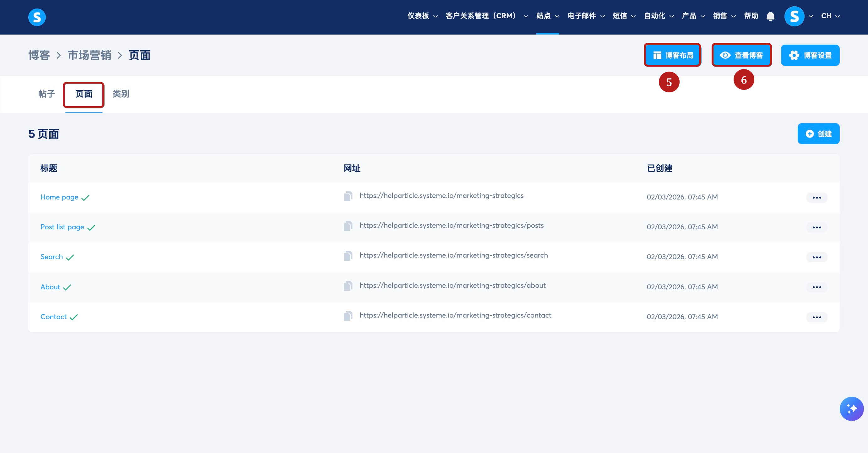Copy the Home page URL icon
This screenshot has height=453, width=868.
[348, 196]
